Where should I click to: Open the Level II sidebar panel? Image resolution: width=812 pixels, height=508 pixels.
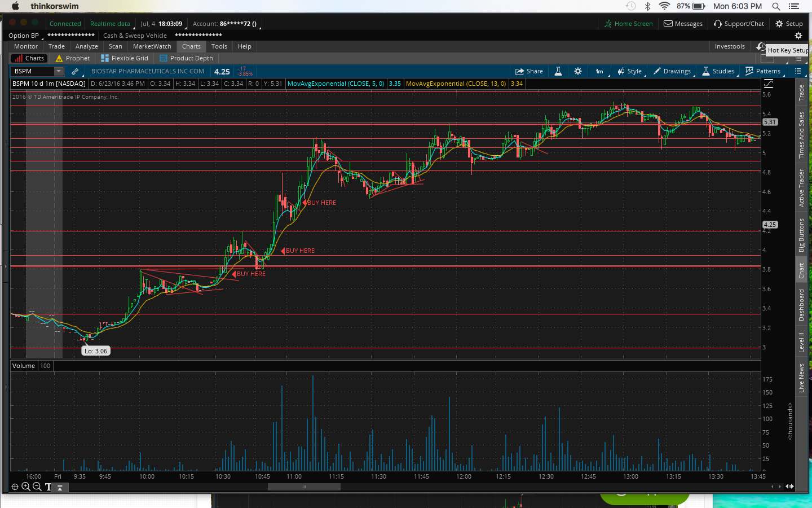click(801, 342)
